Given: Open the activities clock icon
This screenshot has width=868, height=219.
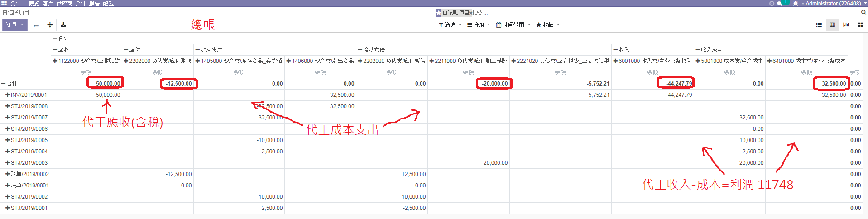Looking at the screenshot, I should [x=772, y=3].
